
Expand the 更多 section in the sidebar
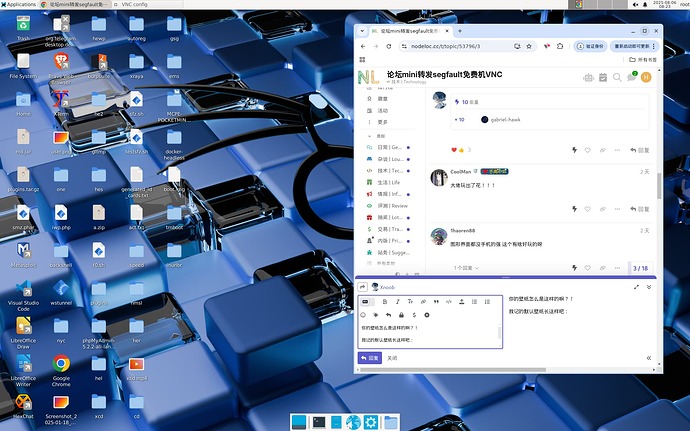pos(378,122)
